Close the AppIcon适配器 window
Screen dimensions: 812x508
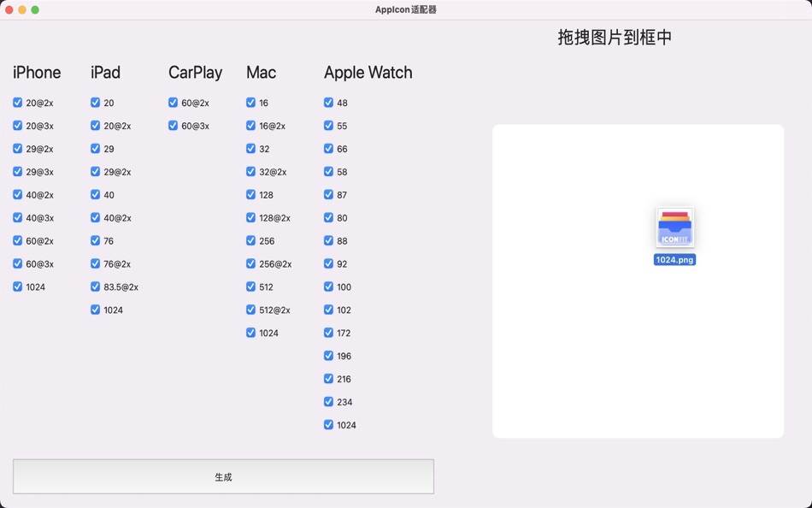(x=9, y=10)
